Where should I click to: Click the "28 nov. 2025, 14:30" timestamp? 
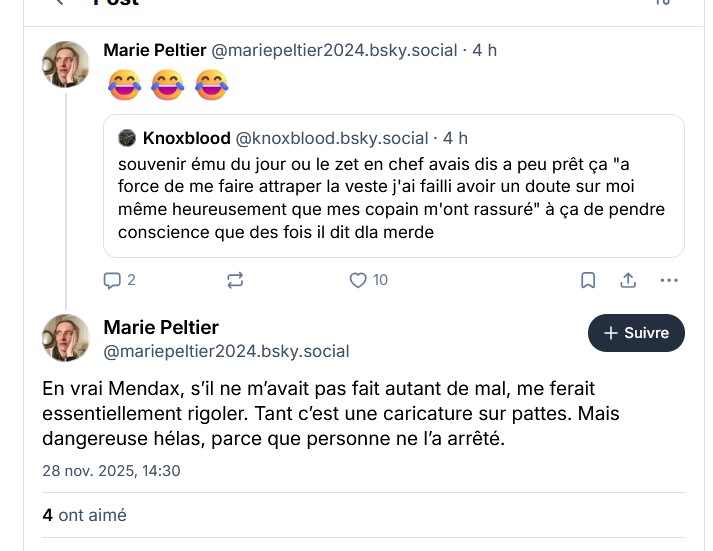tap(111, 470)
